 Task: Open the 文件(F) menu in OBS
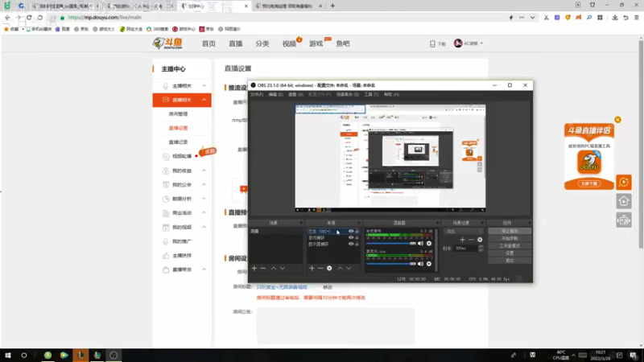pyautogui.click(x=257, y=94)
